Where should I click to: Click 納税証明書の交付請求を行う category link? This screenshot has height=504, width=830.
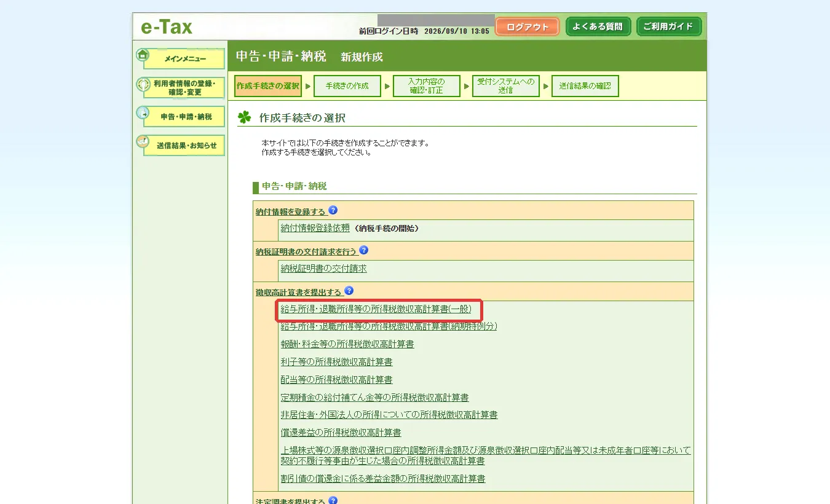[x=306, y=251]
